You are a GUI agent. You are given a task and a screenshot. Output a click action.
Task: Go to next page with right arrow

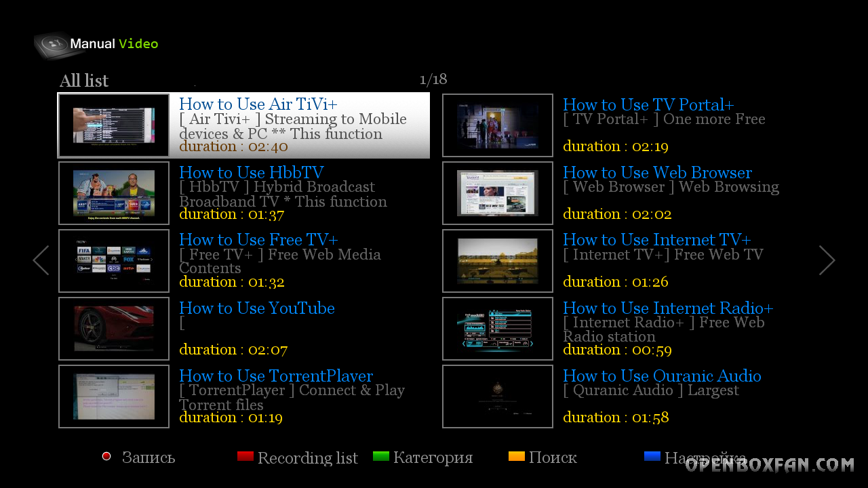827,260
